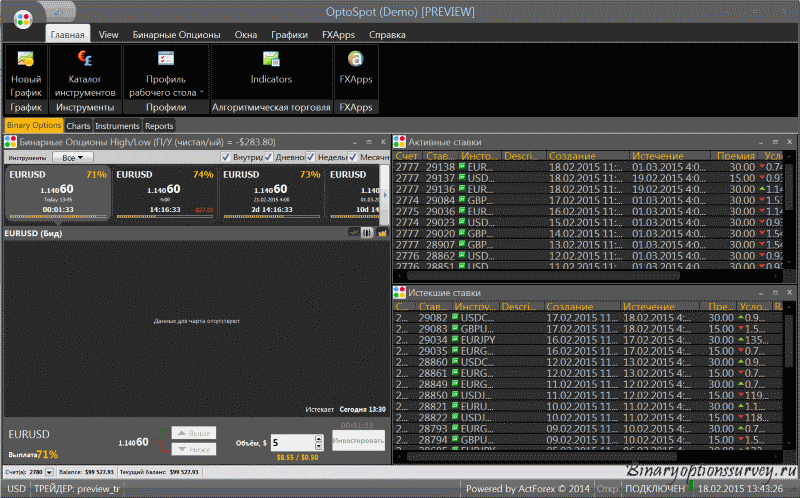Click the Balance: $99 527.93 status entry
The height and width of the screenshot is (498, 800).
point(86,472)
